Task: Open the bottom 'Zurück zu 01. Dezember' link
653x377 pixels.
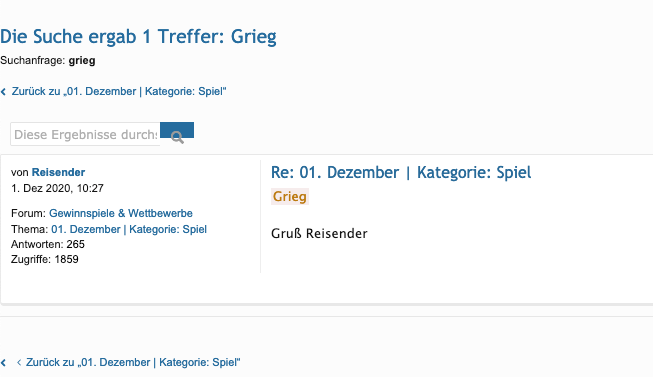Action: coord(133,362)
